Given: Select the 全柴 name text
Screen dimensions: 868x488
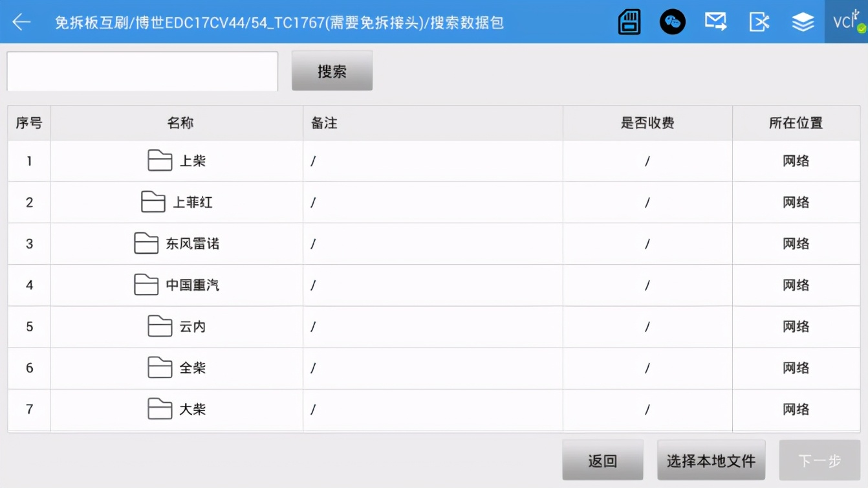Looking at the screenshot, I should (x=193, y=368).
